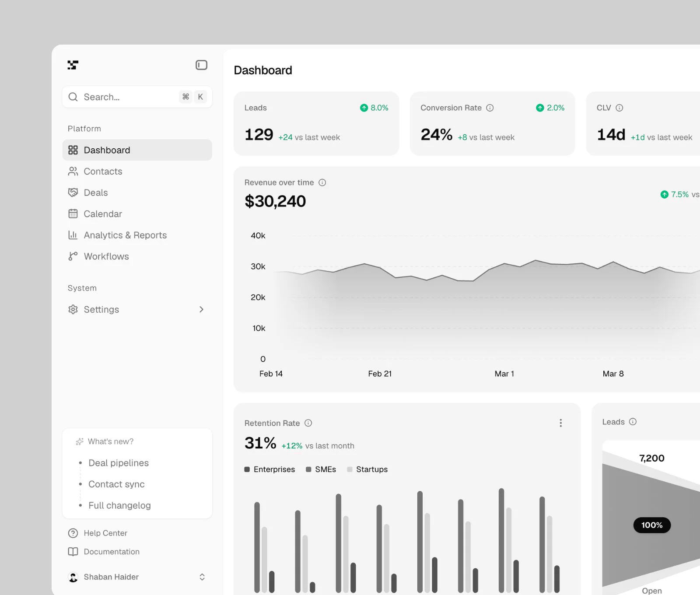
Task: Collapse the sidebar panel toggle
Action: [201, 65]
